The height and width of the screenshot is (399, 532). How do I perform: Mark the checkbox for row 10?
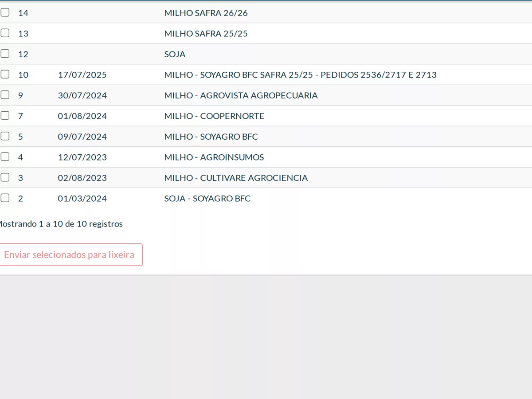[x=5, y=74]
